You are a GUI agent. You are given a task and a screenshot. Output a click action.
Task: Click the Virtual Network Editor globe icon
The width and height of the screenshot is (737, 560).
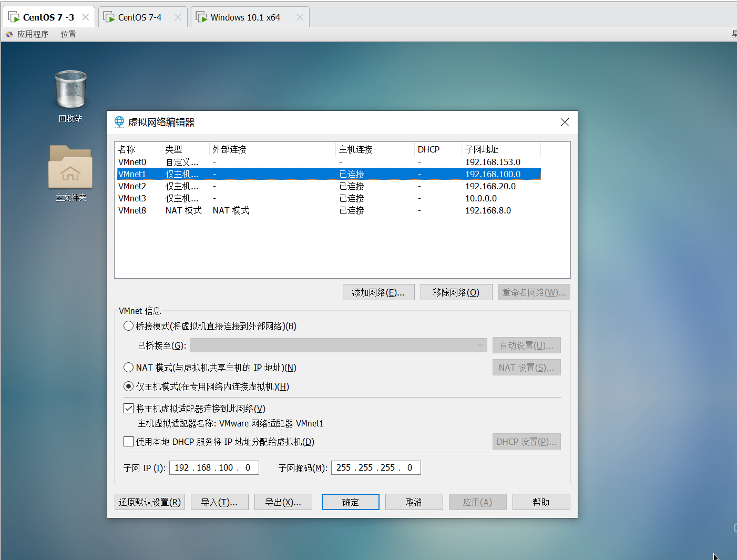(119, 122)
